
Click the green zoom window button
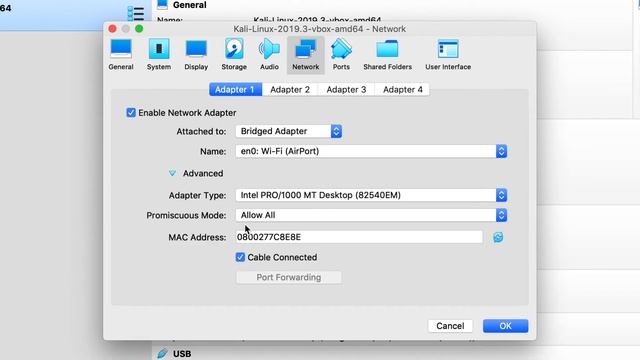139,29
